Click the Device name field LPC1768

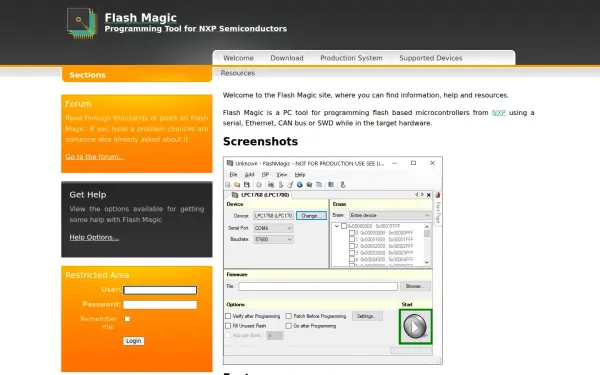[x=274, y=216]
